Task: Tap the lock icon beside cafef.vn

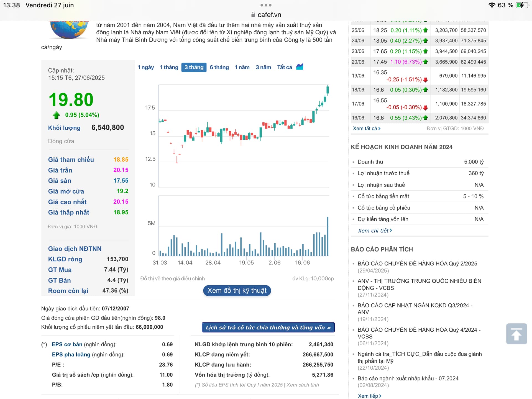Action: point(253,15)
